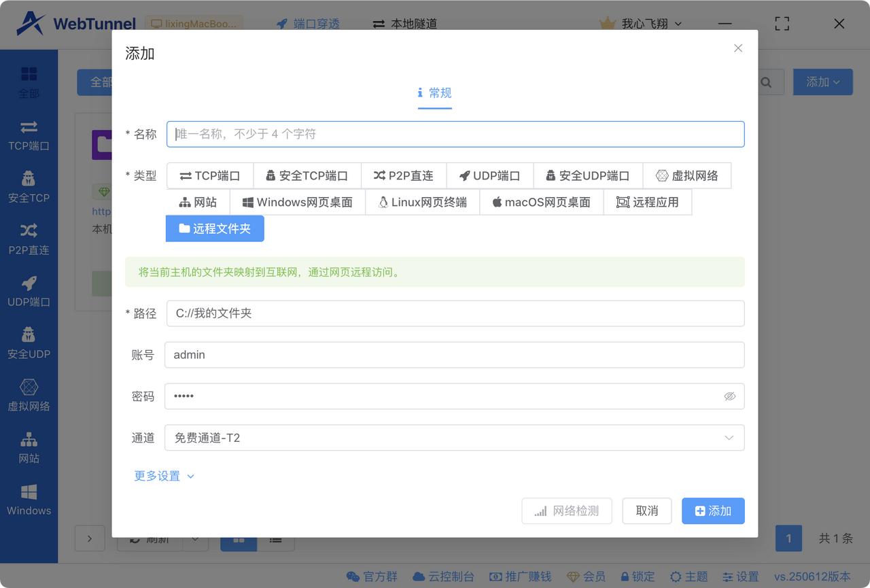Toggle password visibility with the eye icon
The height and width of the screenshot is (588, 870).
coord(730,396)
